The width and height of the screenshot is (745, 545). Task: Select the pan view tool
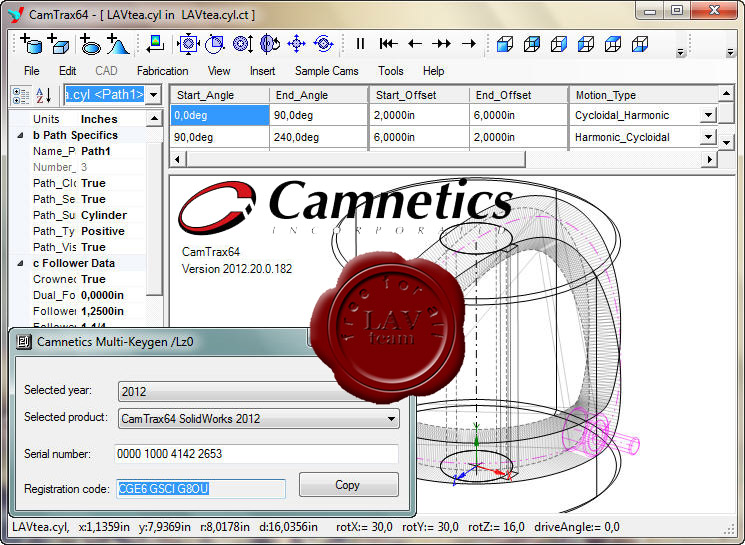pos(296,44)
